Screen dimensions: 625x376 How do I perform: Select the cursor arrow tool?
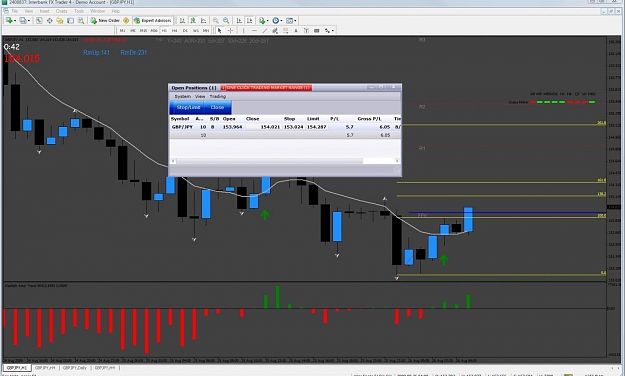(219, 30)
